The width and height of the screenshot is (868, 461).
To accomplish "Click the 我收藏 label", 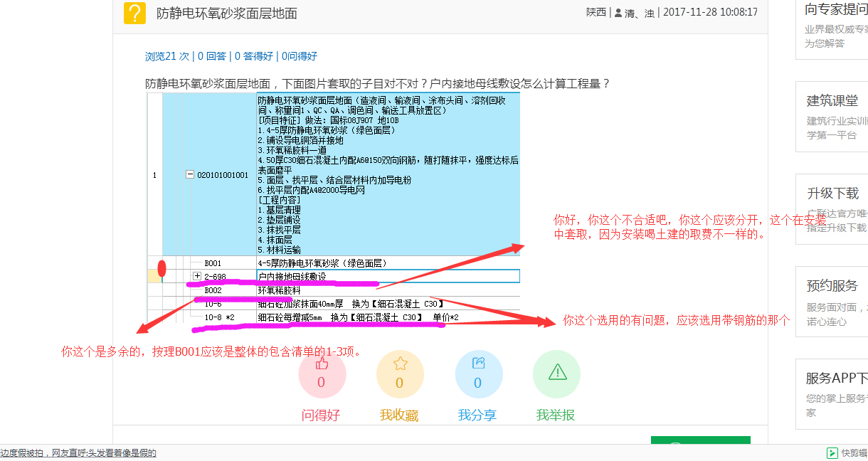I will coord(399,415).
